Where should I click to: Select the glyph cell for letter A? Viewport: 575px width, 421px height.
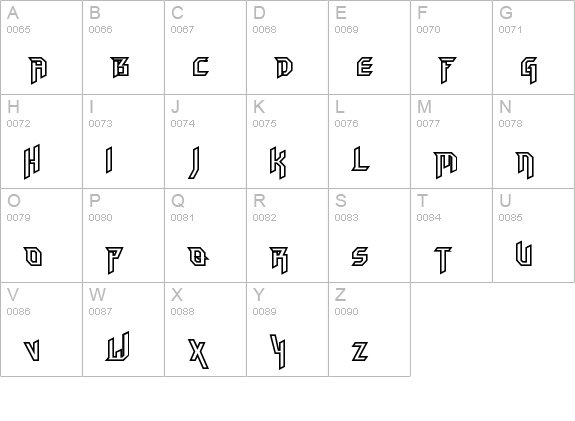(x=41, y=47)
